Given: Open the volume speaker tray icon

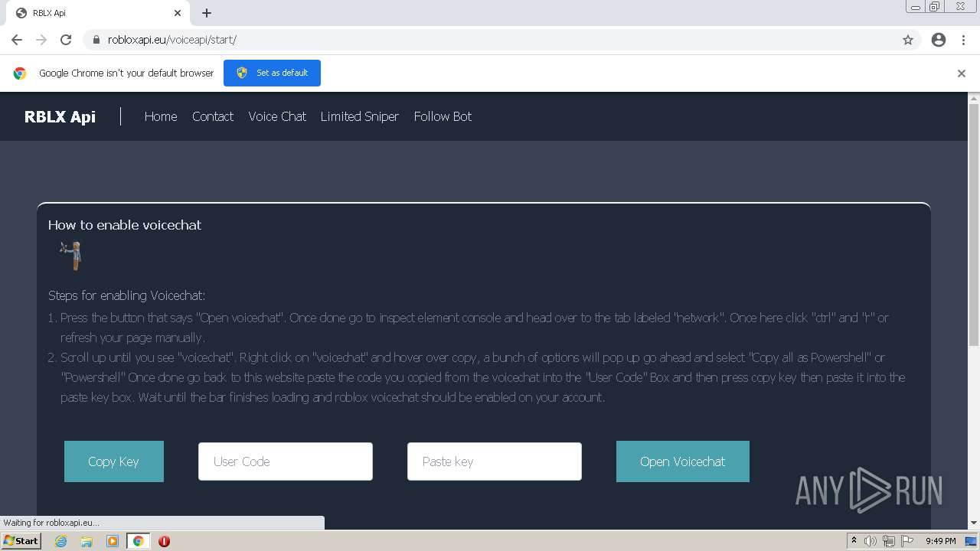Looking at the screenshot, I should (871, 541).
